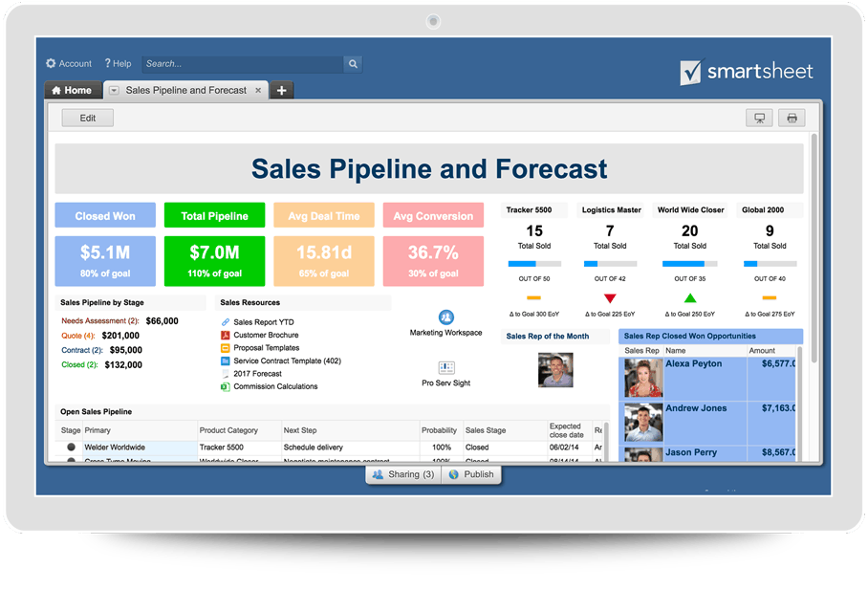
Task: Click the Smartsheet logo
Action: point(747,70)
